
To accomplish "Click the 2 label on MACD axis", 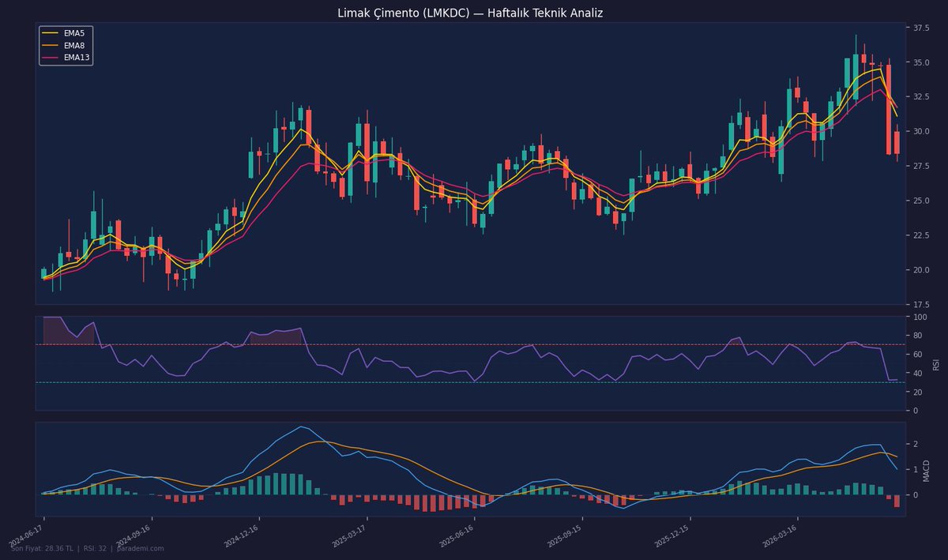I will tap(915, 445).
